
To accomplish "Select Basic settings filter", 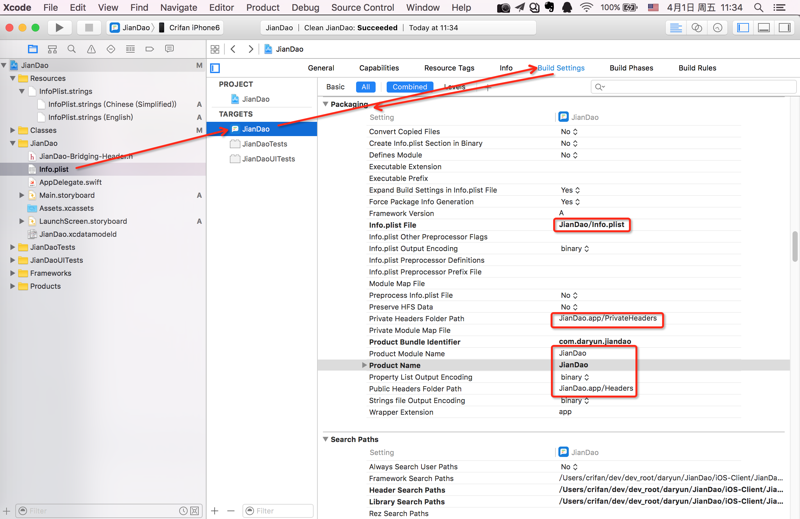I will point(335,87).
